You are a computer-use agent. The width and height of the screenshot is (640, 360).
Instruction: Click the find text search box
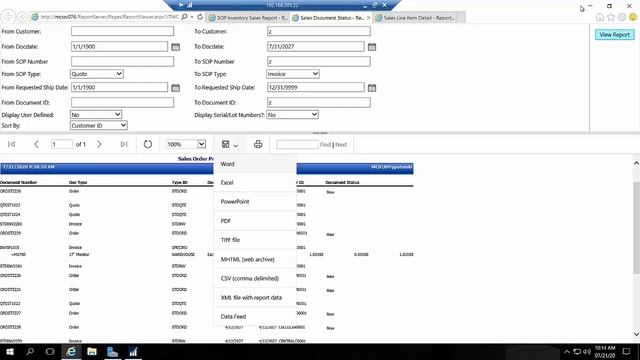297,144
